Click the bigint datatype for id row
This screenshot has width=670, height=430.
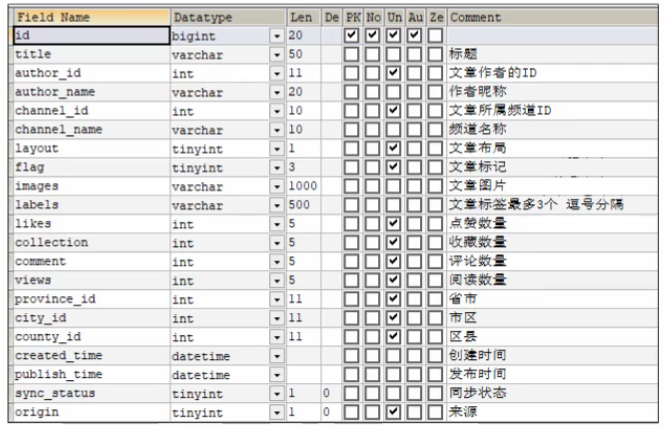pyautogui.click(x=194, y=36)
